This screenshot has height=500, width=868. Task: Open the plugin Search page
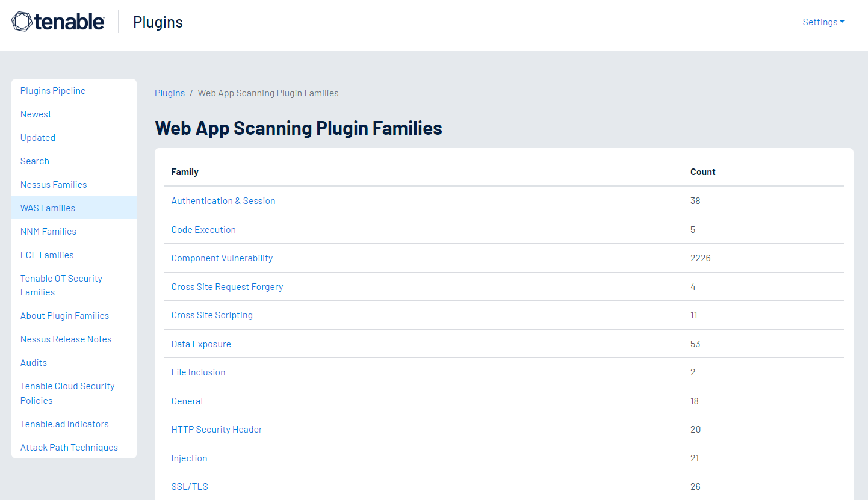[35, 161]
